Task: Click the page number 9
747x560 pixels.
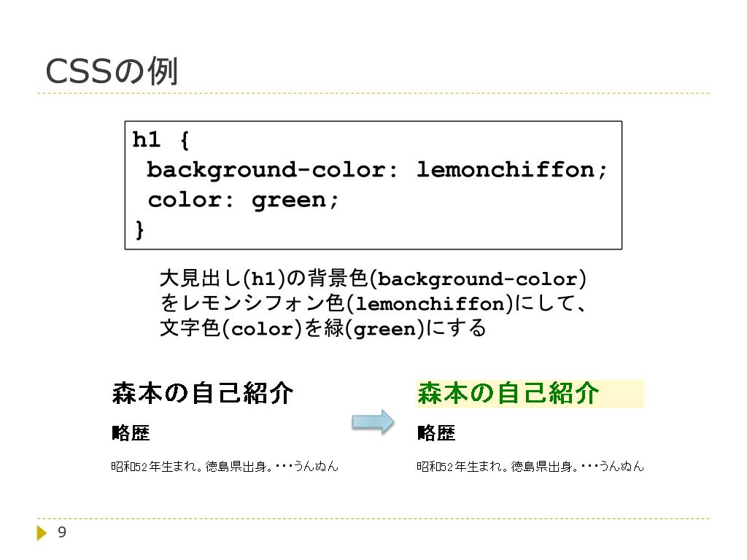Action: 62,532
